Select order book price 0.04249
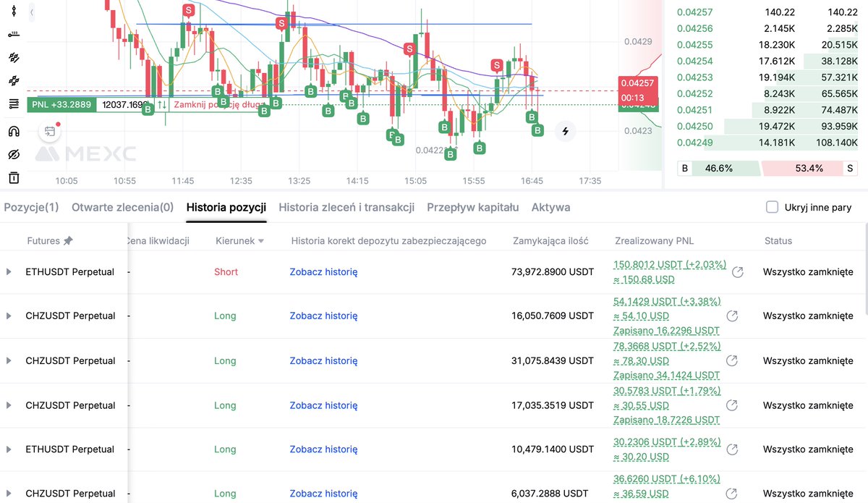This screenshot has width=868, height=503. coord(694,143)
